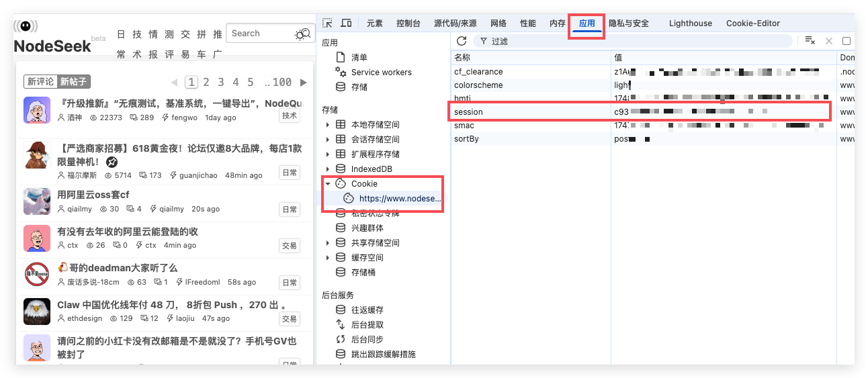Click the next page arrow
The height and width of the screenshot is (378, 868).
tap(304, 83)
